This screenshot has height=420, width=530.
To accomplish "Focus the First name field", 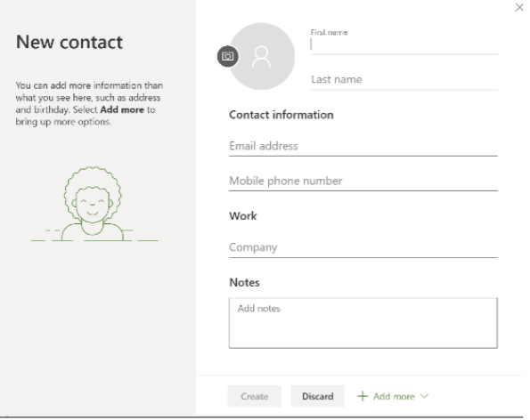I will 404,45.
